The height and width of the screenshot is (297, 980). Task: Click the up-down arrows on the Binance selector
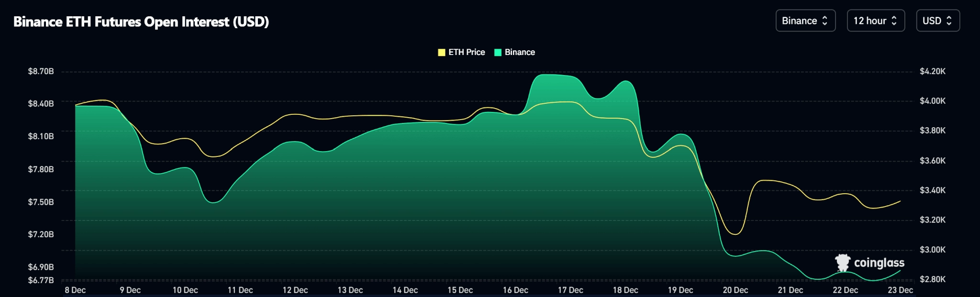point(824,21)
